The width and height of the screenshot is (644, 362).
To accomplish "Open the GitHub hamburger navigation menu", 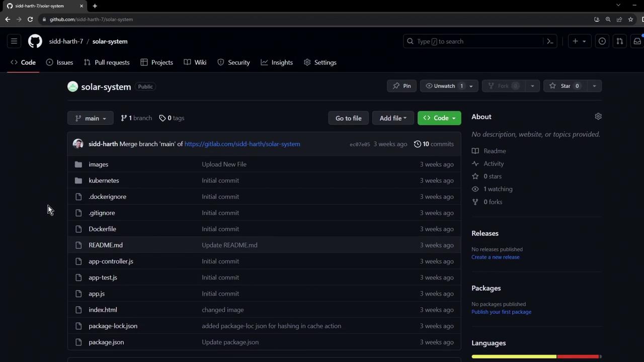I will click(x=14, y=41).
